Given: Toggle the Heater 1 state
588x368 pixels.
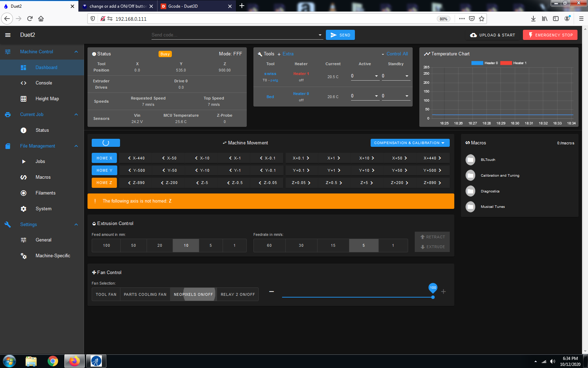Looking at the screenshot, I should click(301, 74).
